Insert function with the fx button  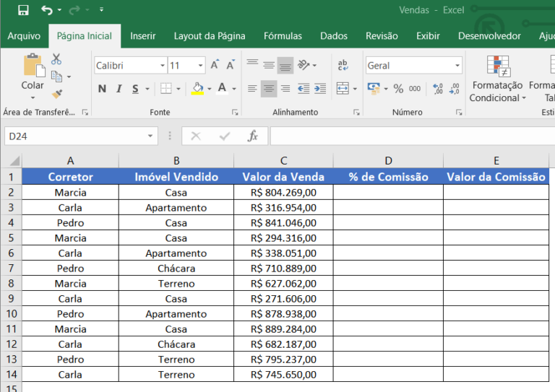pyautogui.click(x=253, y=136)
